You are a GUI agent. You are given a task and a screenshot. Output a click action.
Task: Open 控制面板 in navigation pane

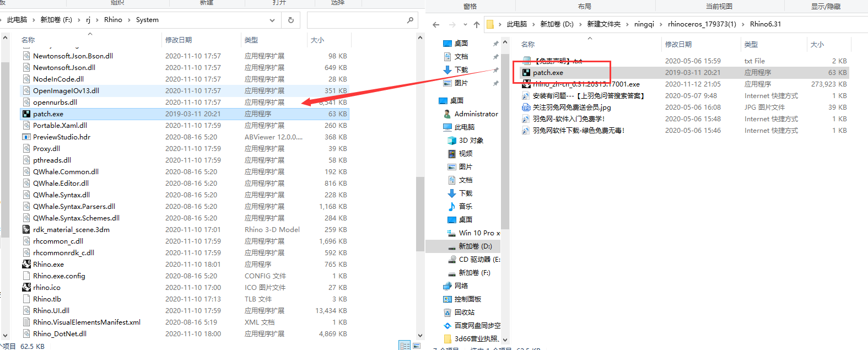[x=462, y=299]
